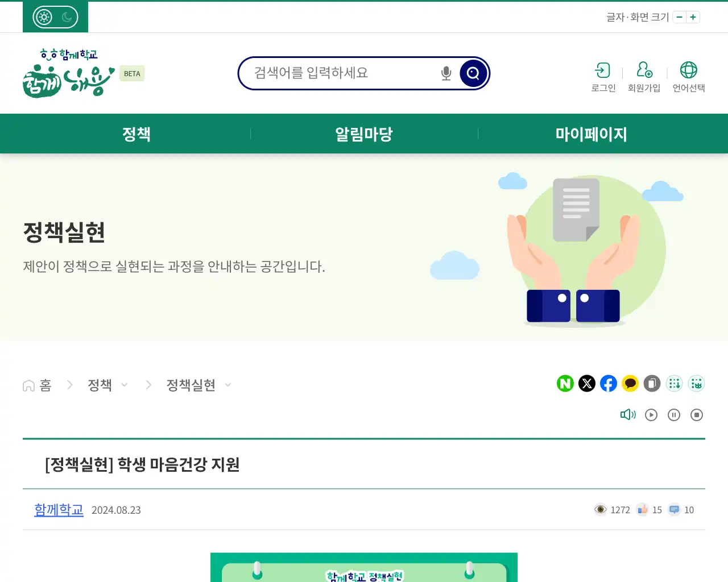
Task: Open the 언어선택 language selector
Action: pos(689,77)
